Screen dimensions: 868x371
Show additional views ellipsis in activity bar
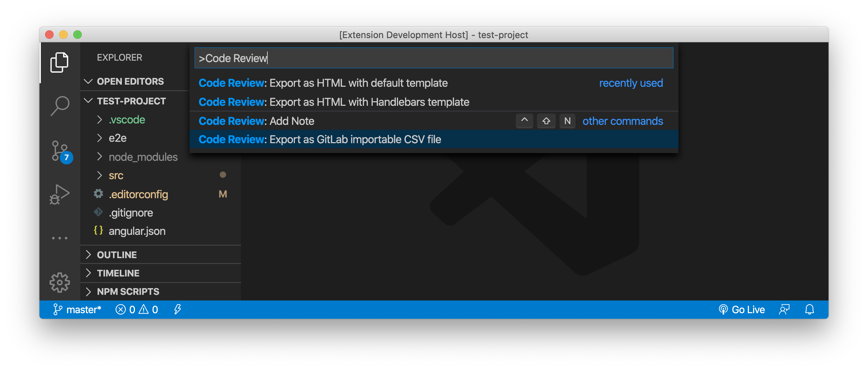[x=60, y=238]
